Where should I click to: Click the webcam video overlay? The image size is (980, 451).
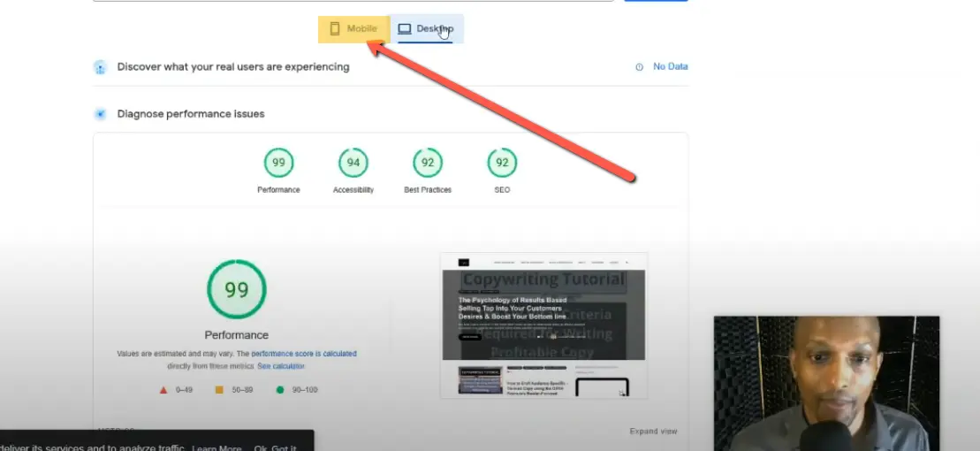click(826, 383)
